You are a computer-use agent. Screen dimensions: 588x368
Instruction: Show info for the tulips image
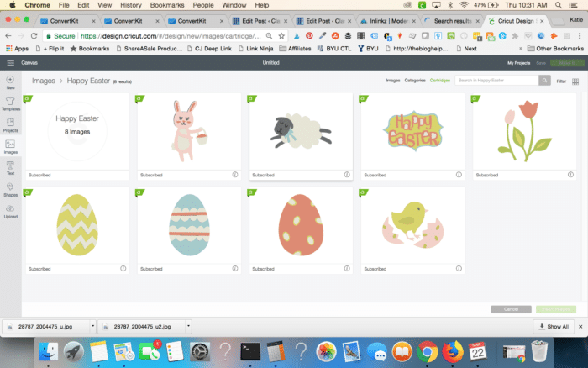[570, 175]
